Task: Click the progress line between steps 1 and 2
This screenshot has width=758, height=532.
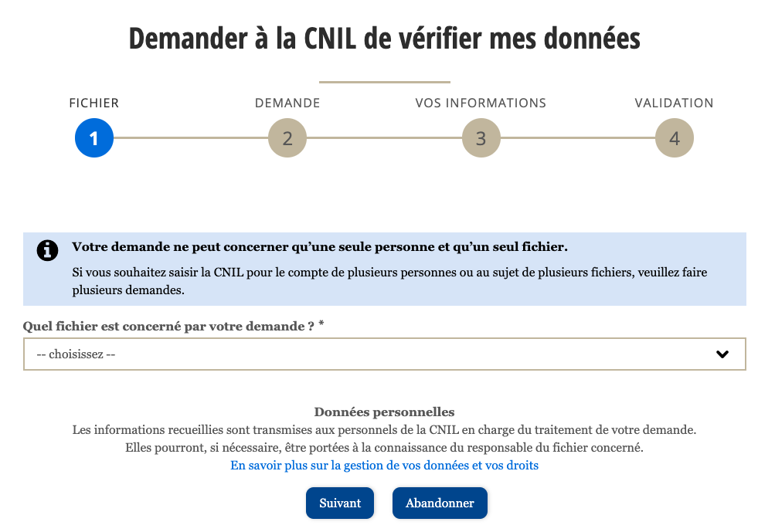Action: 191,137
